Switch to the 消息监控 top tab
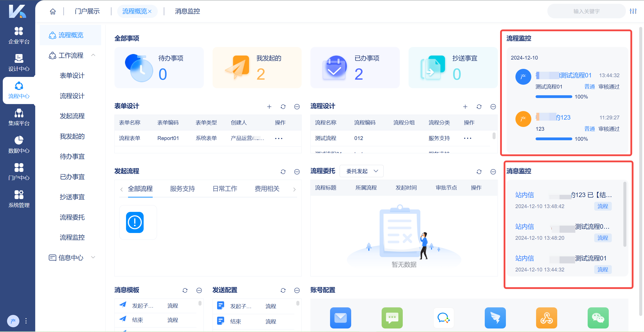Viewport: 644px width, 332px height. tap(187, 11)
